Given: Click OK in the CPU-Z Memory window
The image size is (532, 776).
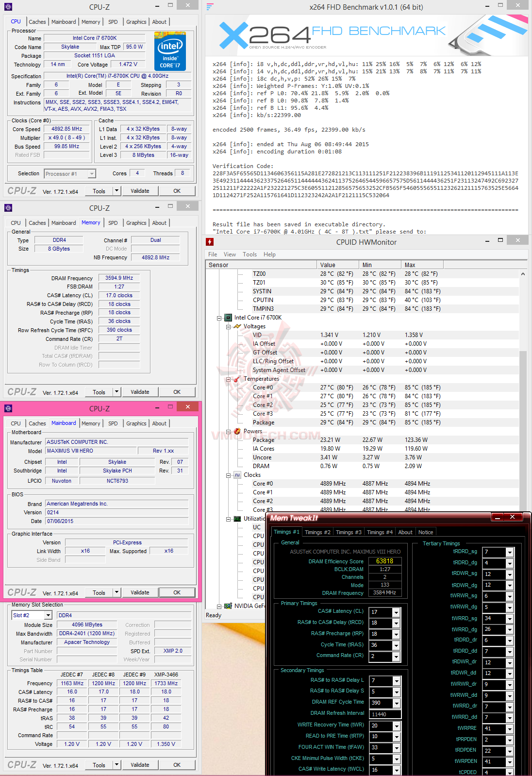Looking at the screenshot, I should click(x=177, y=392).
